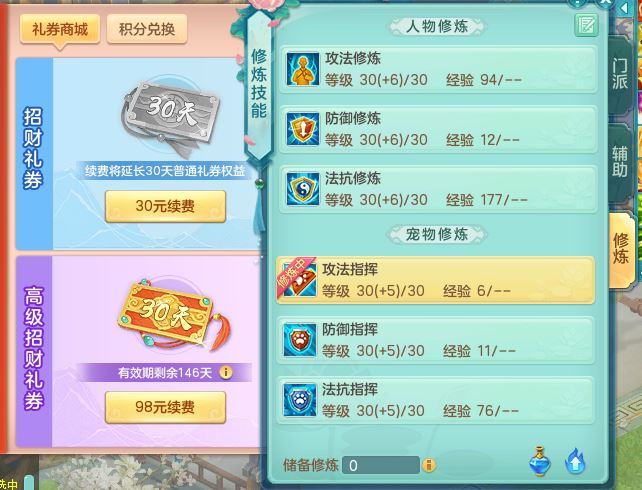
Task: Select the 修炼 side tab
Action: coord(621,249)
